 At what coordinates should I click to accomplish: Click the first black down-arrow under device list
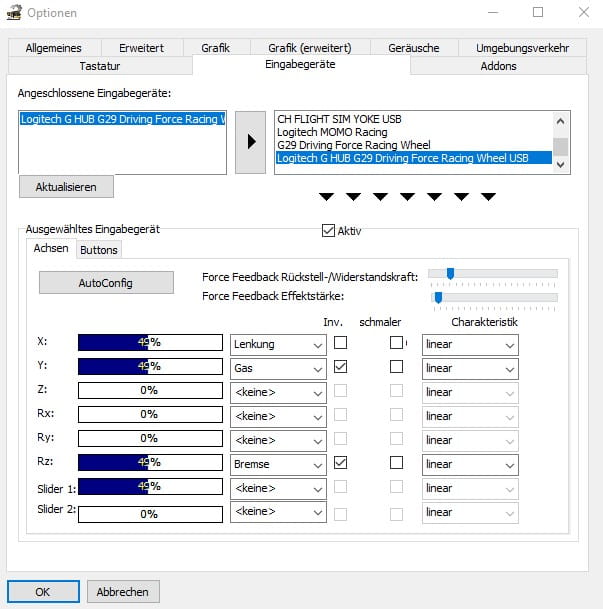click(326, 197)
